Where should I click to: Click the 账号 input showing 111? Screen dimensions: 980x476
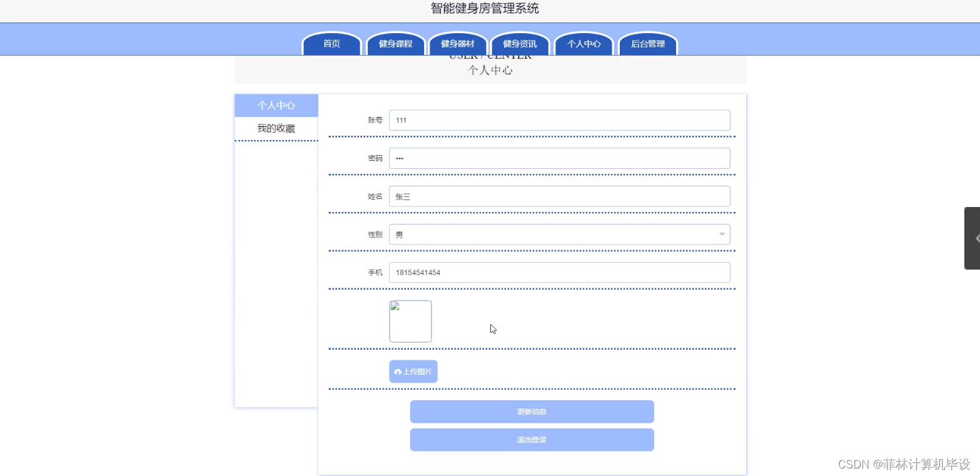[x=559, y=120]
